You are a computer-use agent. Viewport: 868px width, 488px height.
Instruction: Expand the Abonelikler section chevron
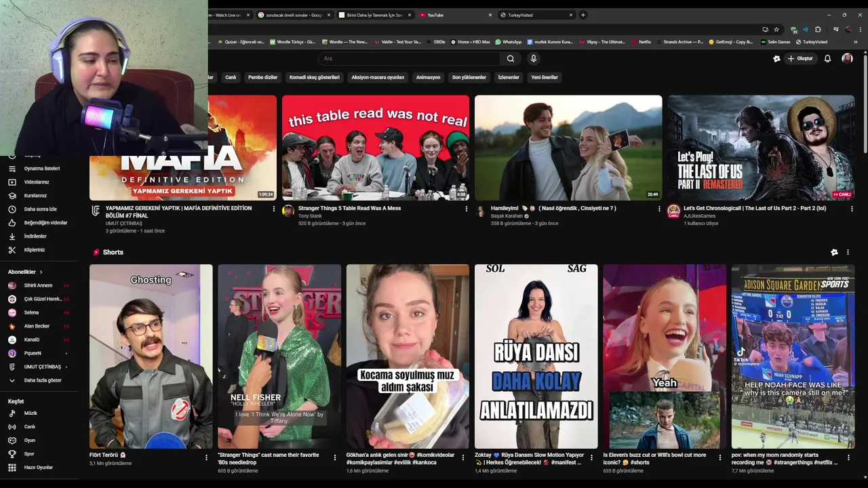(41, 272)
